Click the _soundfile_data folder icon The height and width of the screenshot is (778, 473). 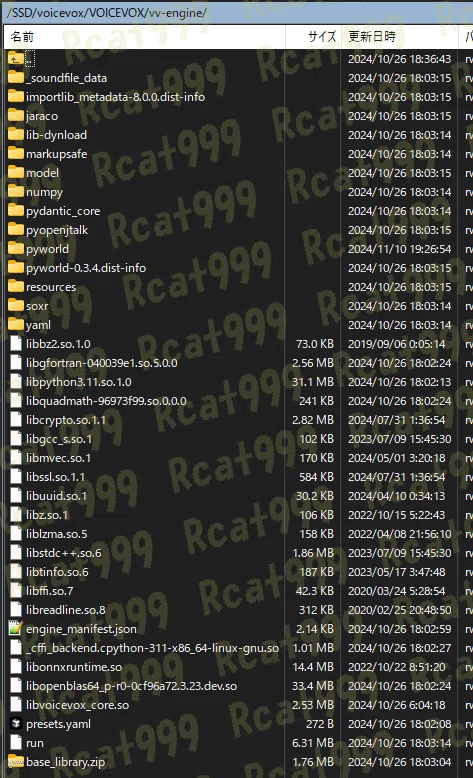[x=16, y=78]
